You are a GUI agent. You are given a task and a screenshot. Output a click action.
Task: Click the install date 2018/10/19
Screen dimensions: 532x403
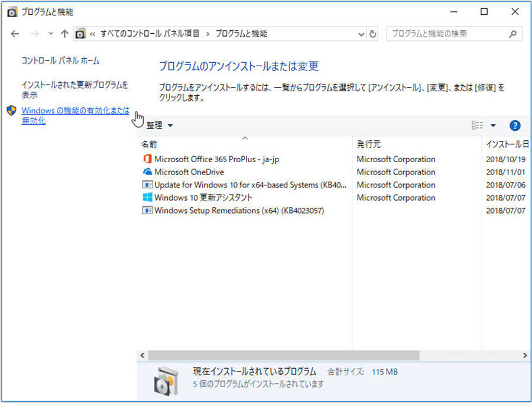[x=505, y=159]
